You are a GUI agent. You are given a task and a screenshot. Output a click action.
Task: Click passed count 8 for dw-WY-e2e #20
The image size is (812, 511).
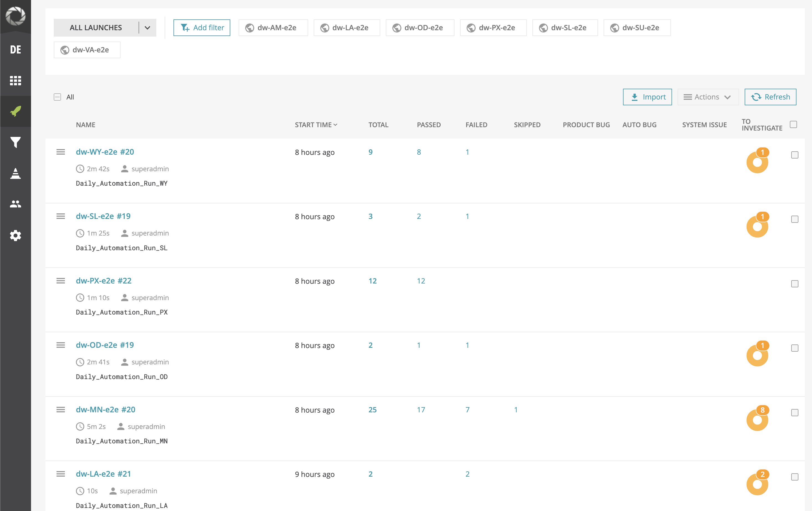(419, 152)
